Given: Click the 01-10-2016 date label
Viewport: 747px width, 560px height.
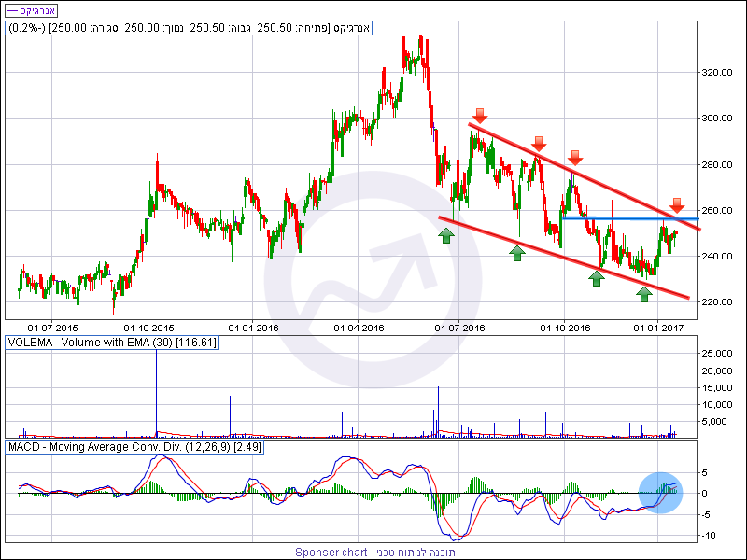Looking at the screenshot, I should [x=566, y=329].
